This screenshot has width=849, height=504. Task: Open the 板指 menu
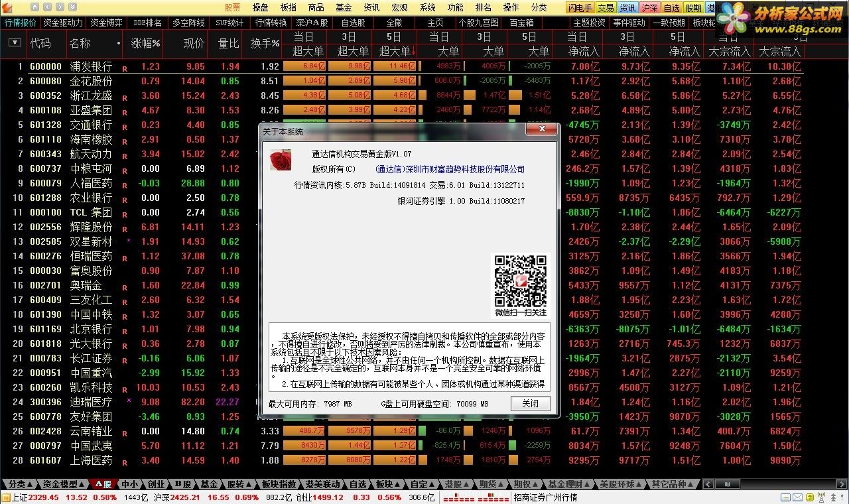click(288, 7)
